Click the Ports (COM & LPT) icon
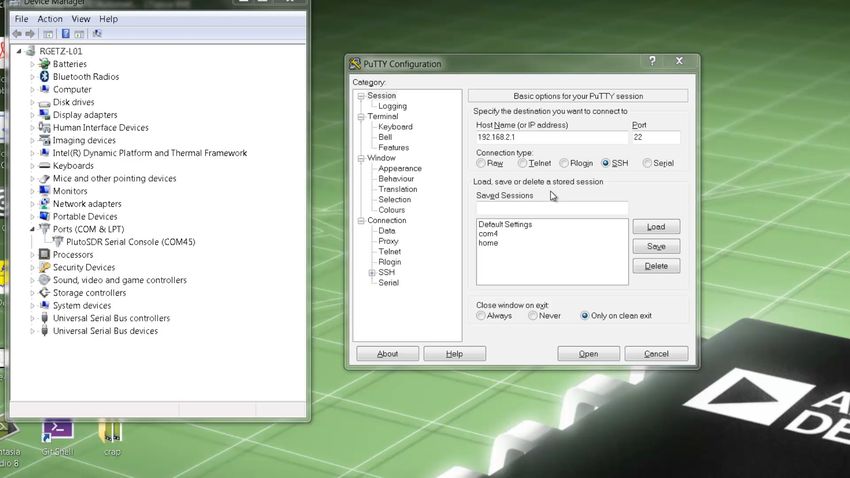 coord(44,229)
